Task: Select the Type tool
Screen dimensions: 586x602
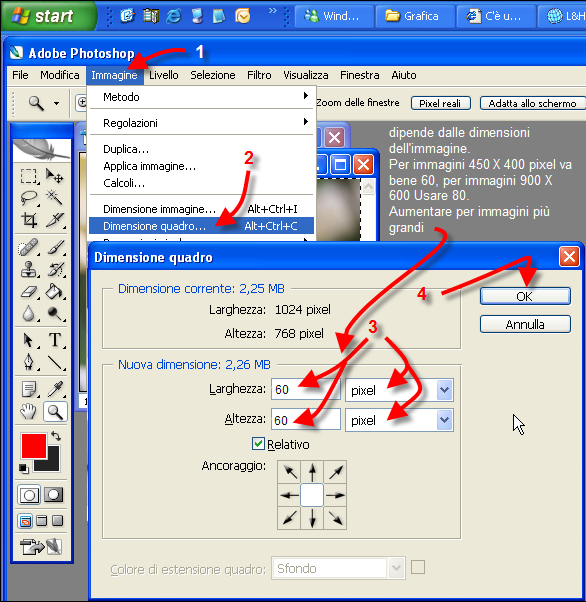Action: (55, 340)
